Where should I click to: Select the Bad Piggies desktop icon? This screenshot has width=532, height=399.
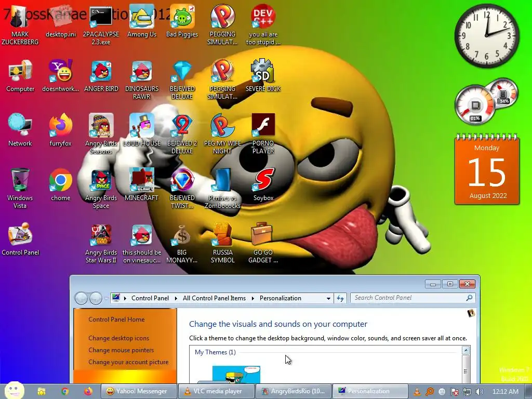point(182,22)
